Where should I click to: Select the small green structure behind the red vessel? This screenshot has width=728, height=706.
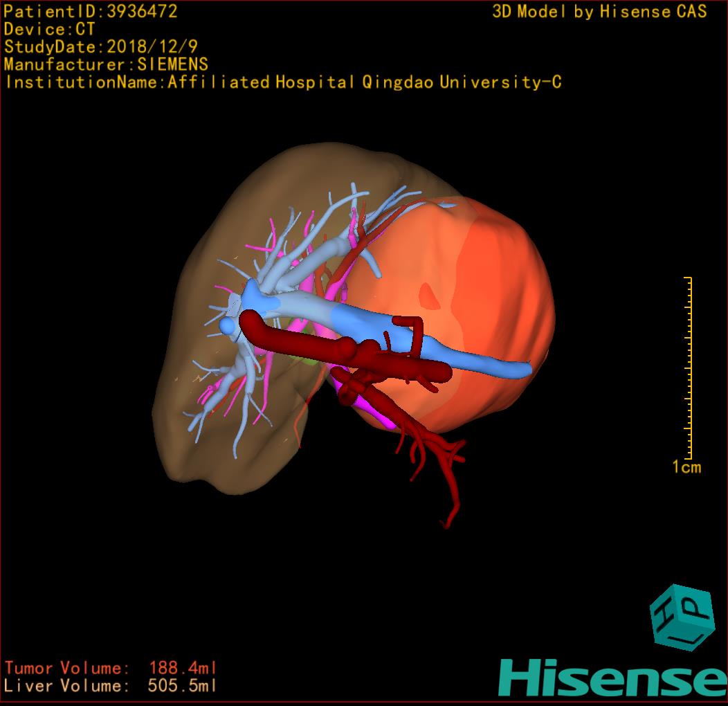pos(310,360)
